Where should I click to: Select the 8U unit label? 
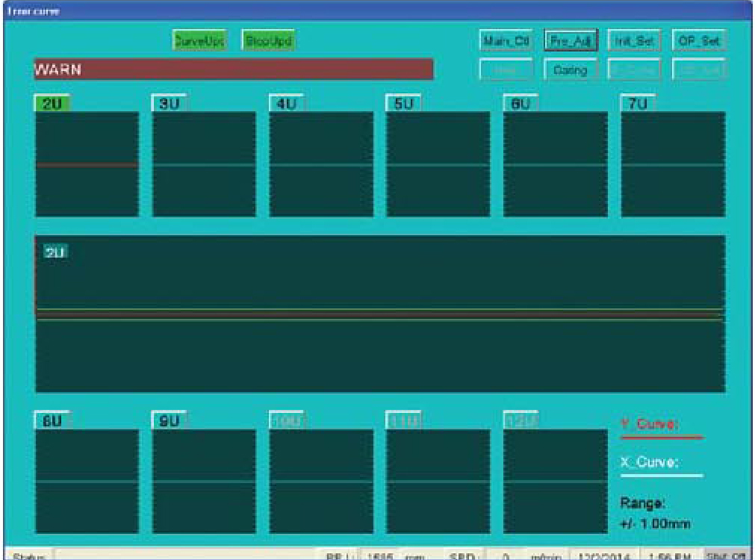(52, 422)
